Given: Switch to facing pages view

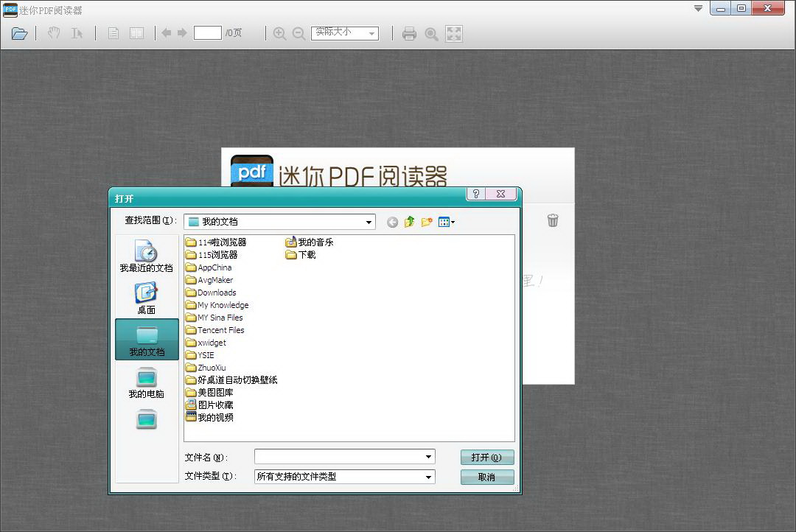Looking at the screenshot, I should 137,32.
